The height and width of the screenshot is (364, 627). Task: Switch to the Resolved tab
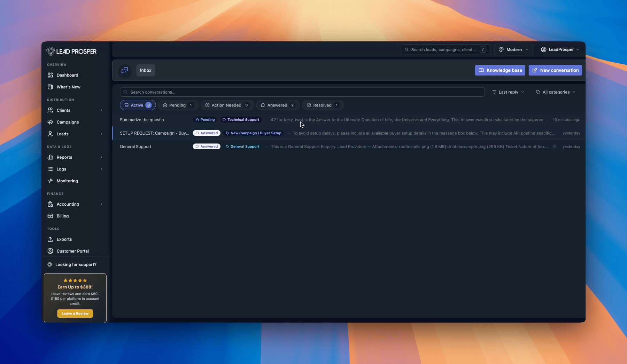pos(323,105)
